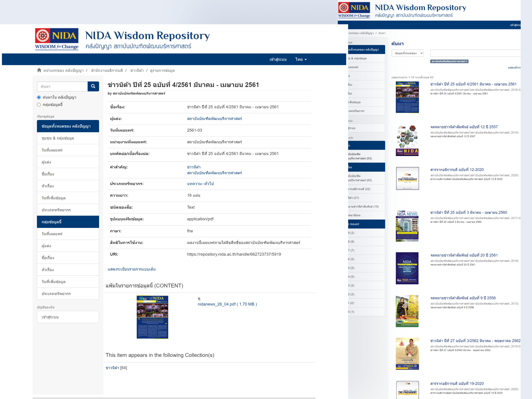Click the item URI text
This screenshot has width=532, height=399.
point(234,254)
